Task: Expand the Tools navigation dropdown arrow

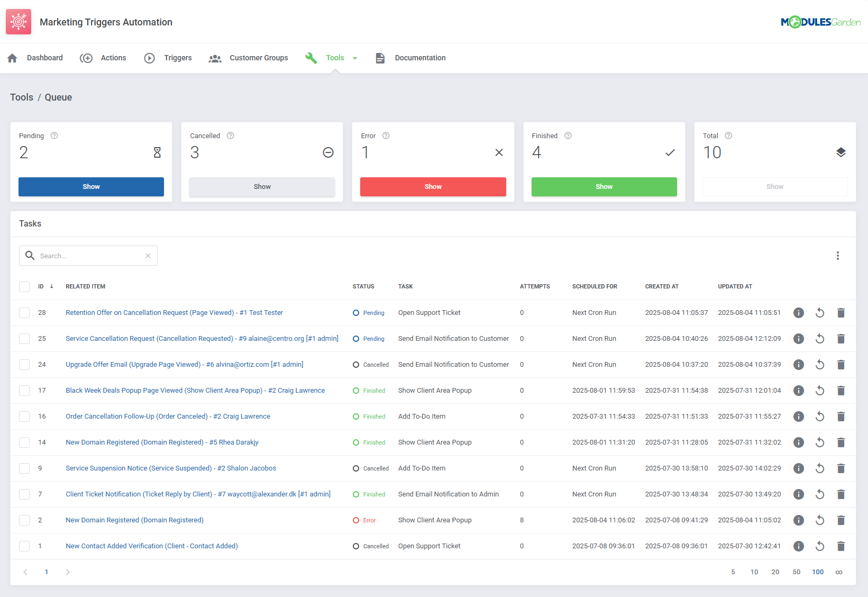Action: pyautogui.click(x=355, y=58)
